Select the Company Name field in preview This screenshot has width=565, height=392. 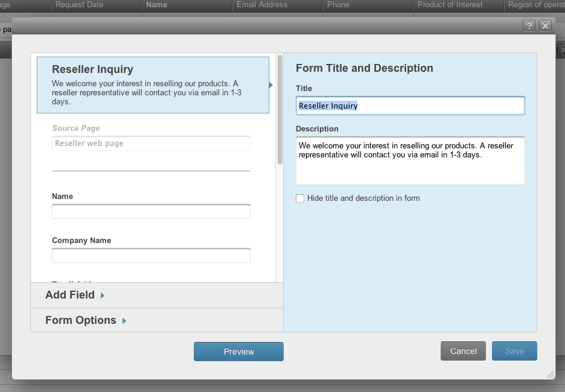pyautogui.click(x=151, y=256)
